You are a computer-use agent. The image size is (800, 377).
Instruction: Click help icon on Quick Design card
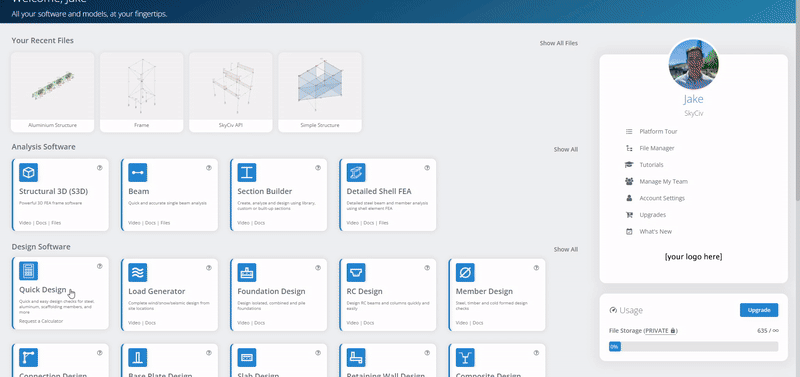click(99, 266)
